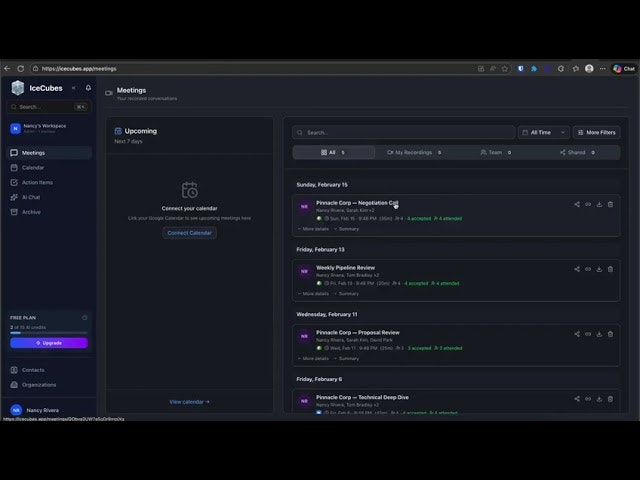
Task: Open Pinnacle Corp — Negotiation Call meeting
Action: 357,203
